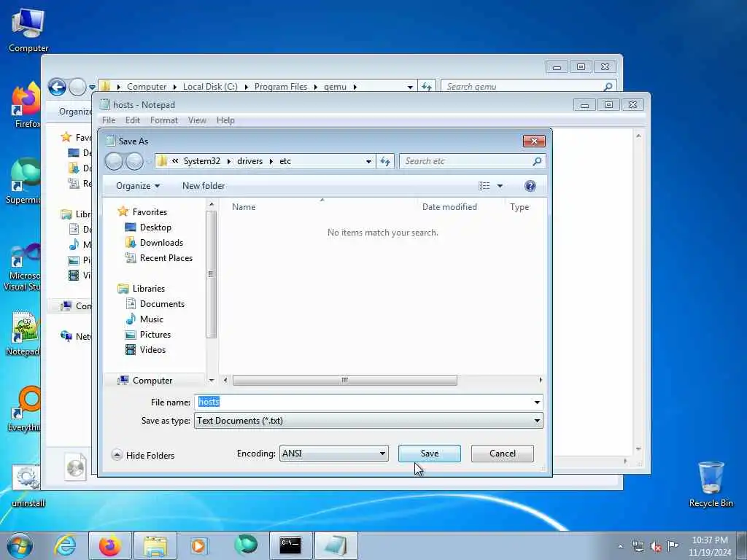Click the horizontal scrollbar in file list
This screenshot has height=560, width=747.
click(x=344, y=380)
